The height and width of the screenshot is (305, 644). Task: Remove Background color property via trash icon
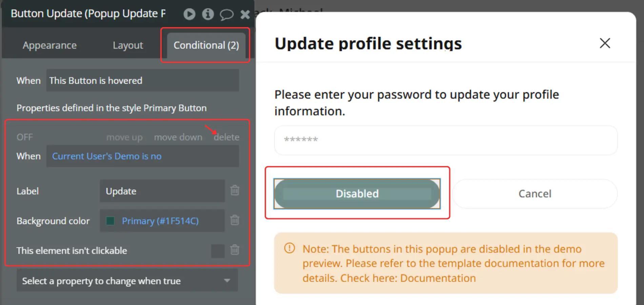(235, 220)
